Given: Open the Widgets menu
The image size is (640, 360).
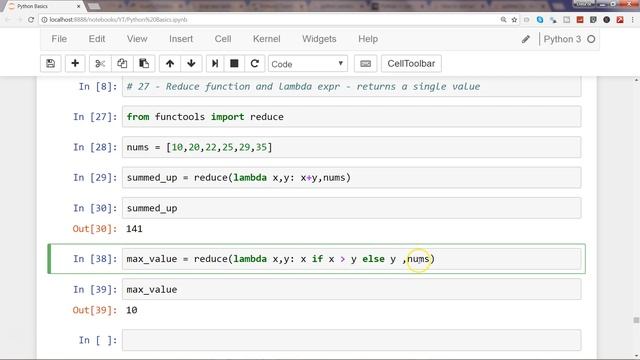Looking at the screenshot, I should (x=319, y=39).
